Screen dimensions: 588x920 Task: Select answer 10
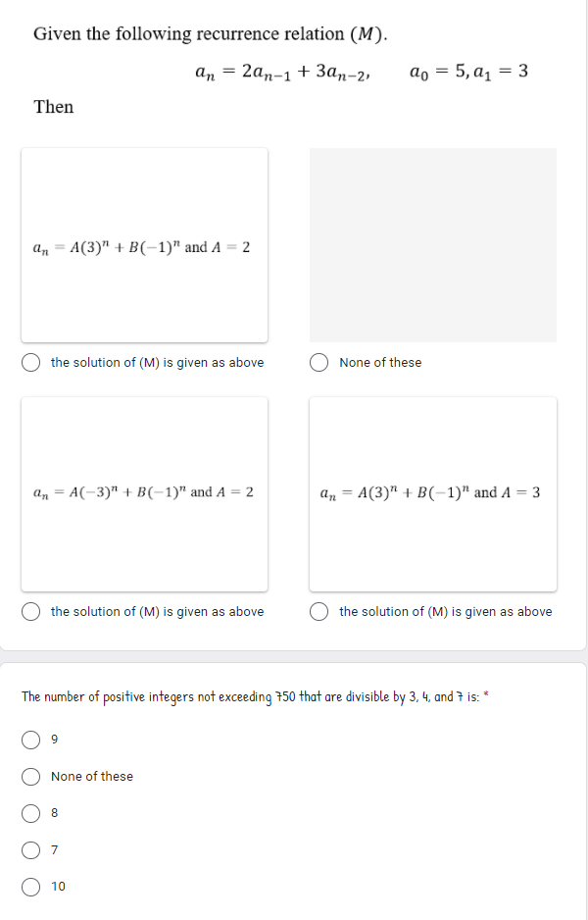point(31,887)
